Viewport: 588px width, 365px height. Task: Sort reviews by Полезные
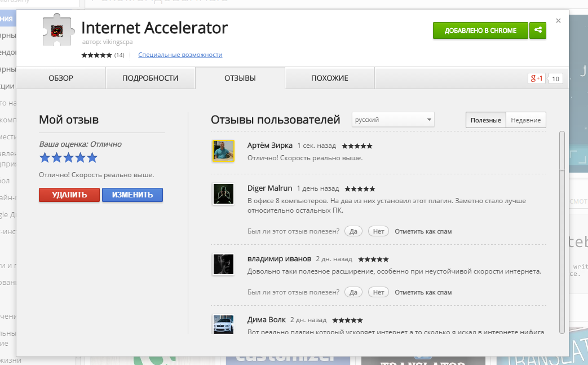pos(485,120)
